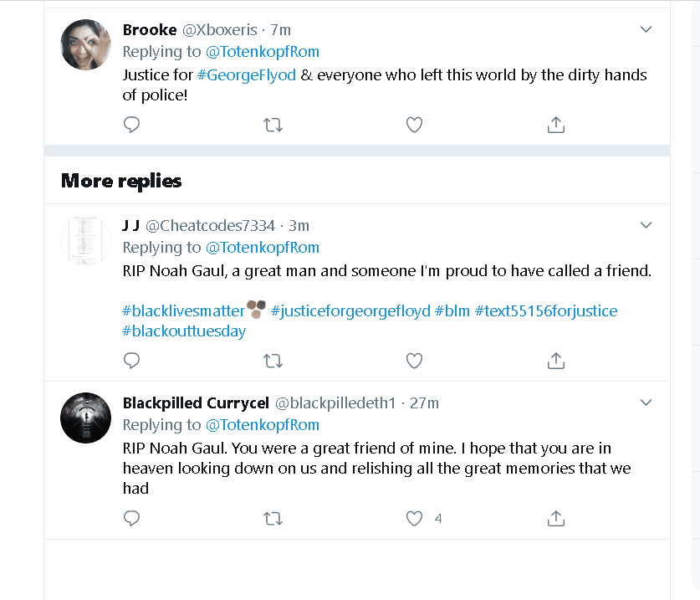Reply to Brooke's tweet
The image size is (700, 600).
point(131,125)
